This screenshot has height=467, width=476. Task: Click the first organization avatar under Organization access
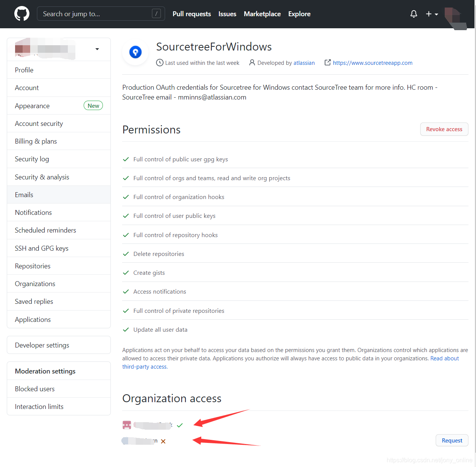(x=127, y=425)
